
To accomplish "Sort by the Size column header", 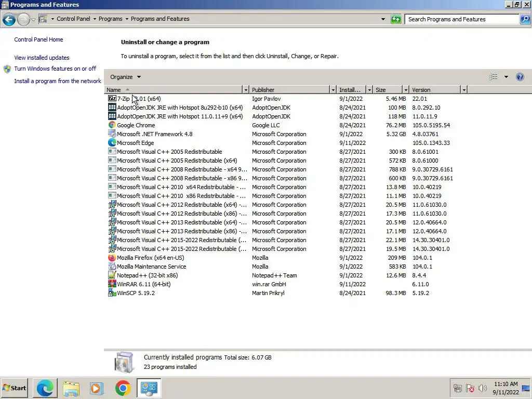I will (x=388, y=89).
